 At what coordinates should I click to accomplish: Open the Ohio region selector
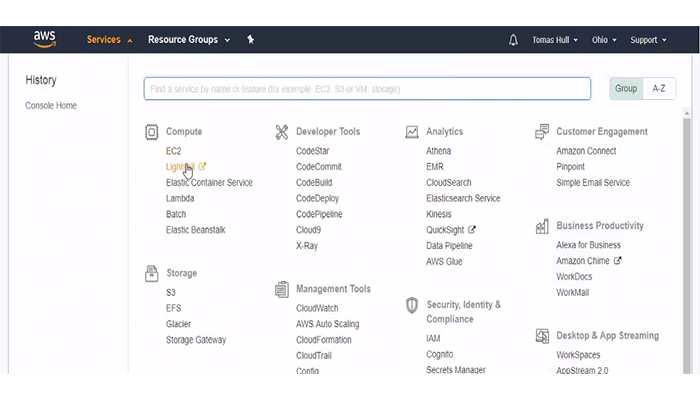[604, 40]
